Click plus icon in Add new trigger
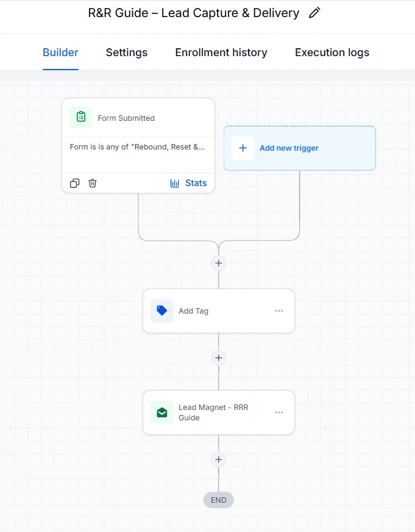Image resolution: width=415 pixels, height=532 pixels. (243, 148)
